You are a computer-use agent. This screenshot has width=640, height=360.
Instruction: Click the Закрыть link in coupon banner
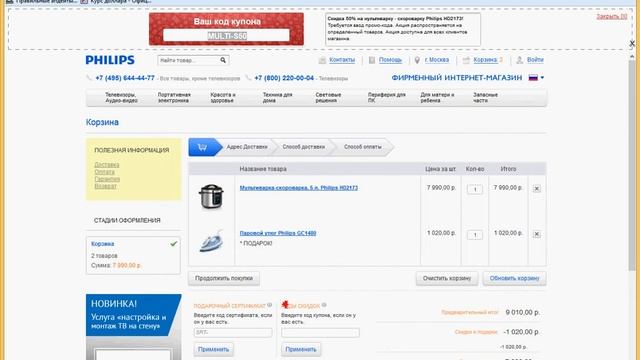tap(611, 16)
